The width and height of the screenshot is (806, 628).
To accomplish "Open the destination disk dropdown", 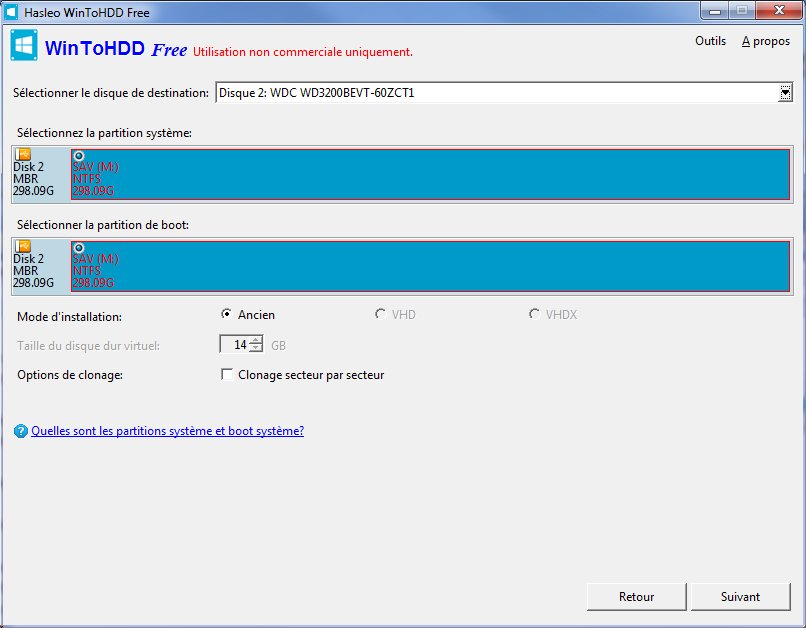I will pyautogui.click(x=785, y=93).
